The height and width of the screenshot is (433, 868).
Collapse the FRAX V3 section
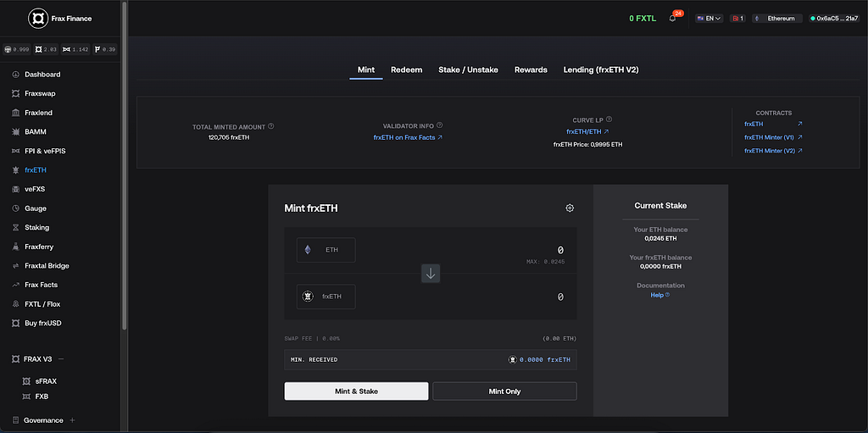pos(61,358)
